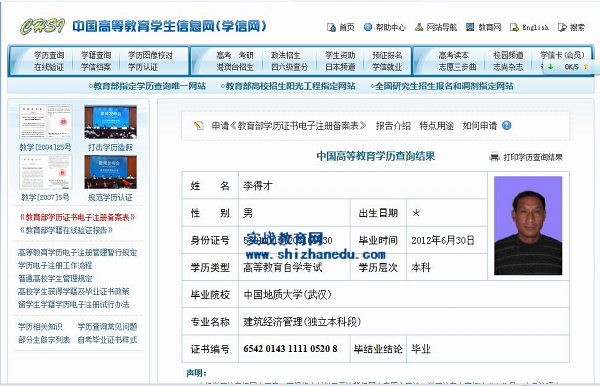600x386 pixels.
Task: Open 自考毕业证书样式 link
Action: point(107,340)
